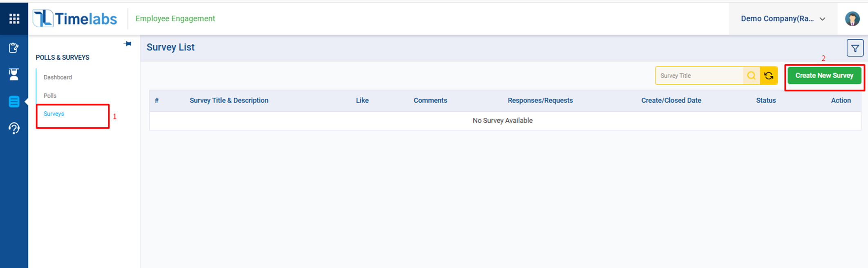Screen dimensions: 868x268
Task: Click the Create New Survey button
Action: 824,76
